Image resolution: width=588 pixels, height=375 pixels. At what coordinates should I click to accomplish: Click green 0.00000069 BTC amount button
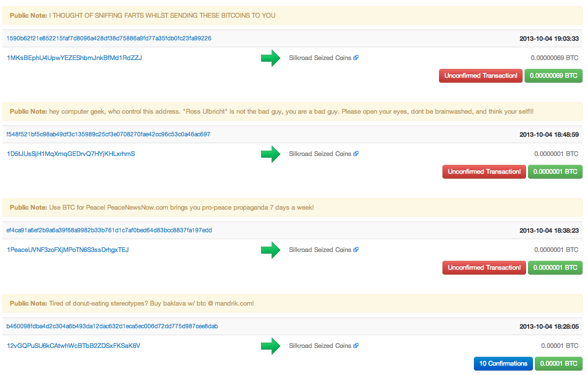tap(554, 76)
